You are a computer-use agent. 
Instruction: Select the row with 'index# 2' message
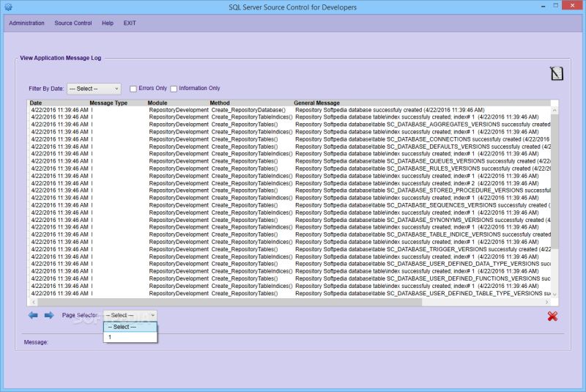pyautogui.click(x=290, y=183)
